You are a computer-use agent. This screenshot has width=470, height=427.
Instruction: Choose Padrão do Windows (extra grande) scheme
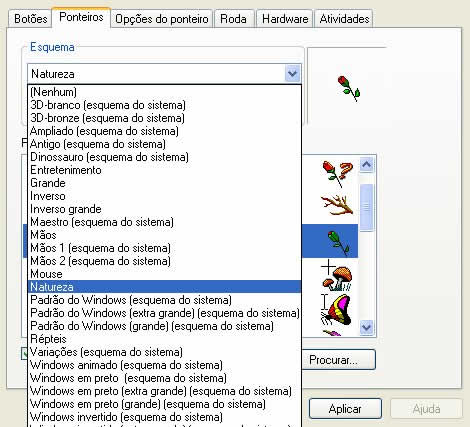click(165, 313)
